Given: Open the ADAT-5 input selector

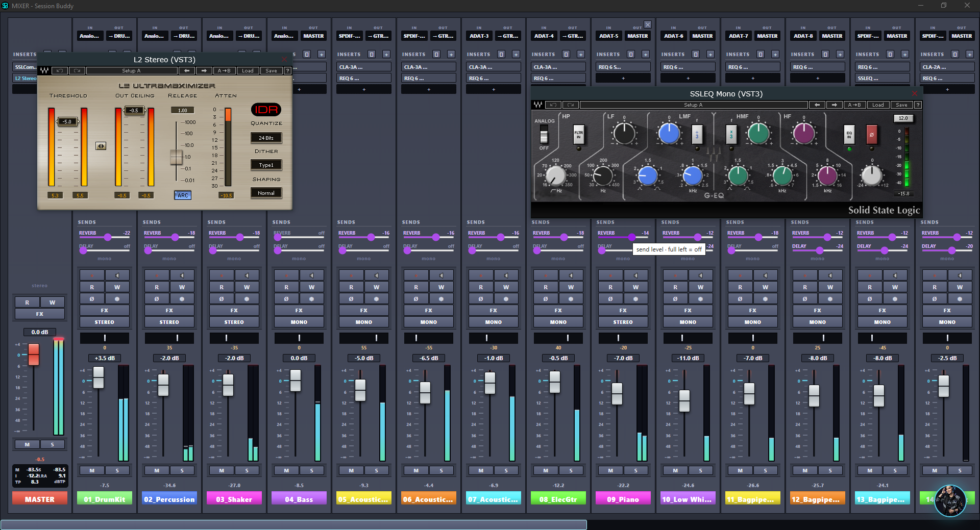Looking at the screenshot, I should (609, 36).
